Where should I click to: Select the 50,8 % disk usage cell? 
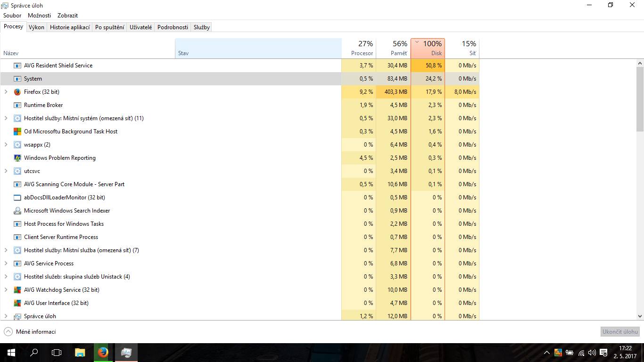point(428,66)
